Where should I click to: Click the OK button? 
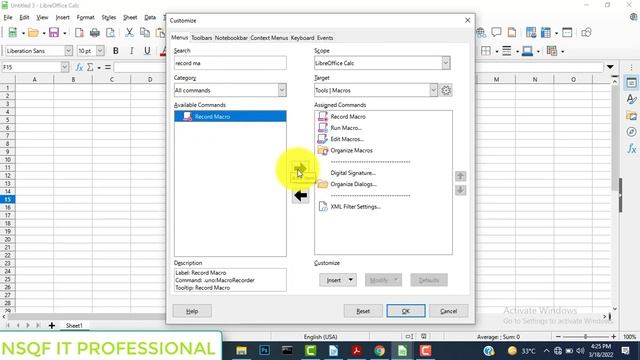406,311
